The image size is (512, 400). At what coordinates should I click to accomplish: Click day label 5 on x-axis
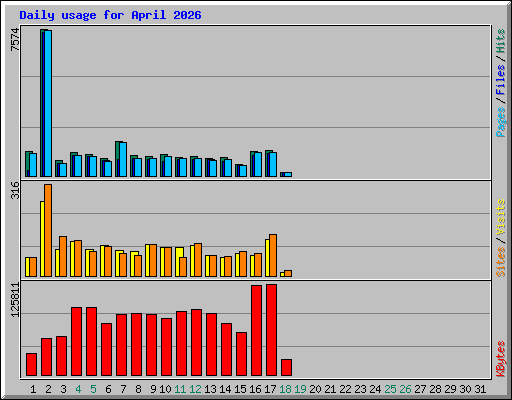(x=93, y=389)
